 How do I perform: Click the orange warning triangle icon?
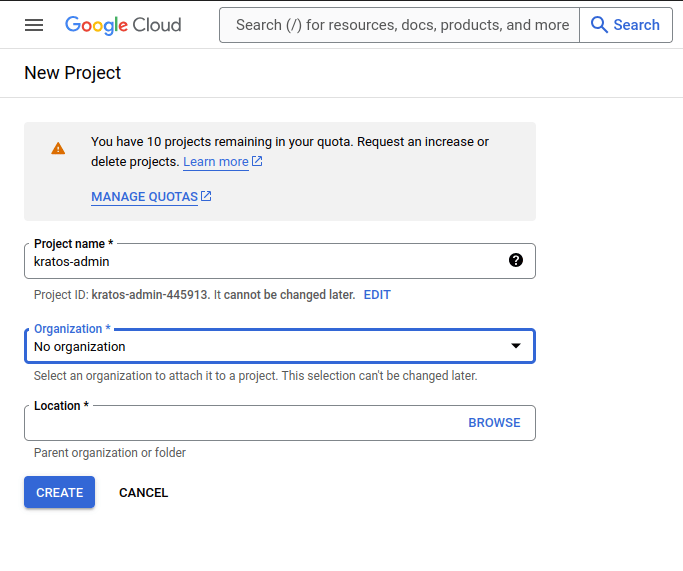point(58,148)
